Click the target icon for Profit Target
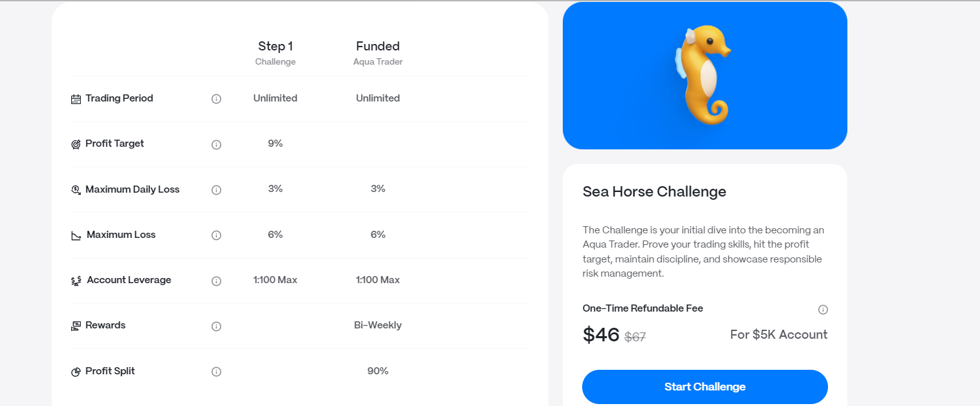The height and width of the screenshot is (406, 980). click(x=76, y=144)
